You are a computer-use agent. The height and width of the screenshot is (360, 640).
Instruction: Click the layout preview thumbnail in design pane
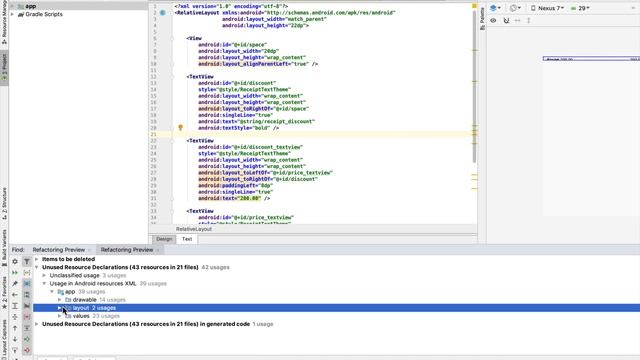click(591, 59)
